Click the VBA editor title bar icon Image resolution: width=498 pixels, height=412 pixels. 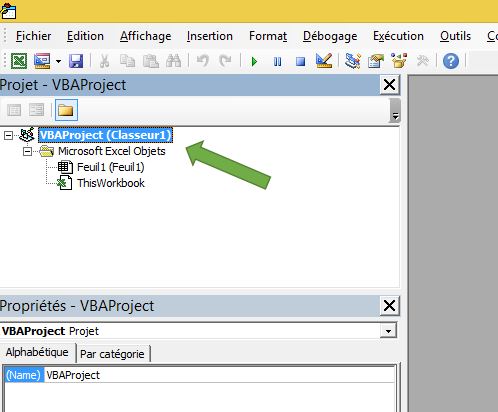point(8,11)
